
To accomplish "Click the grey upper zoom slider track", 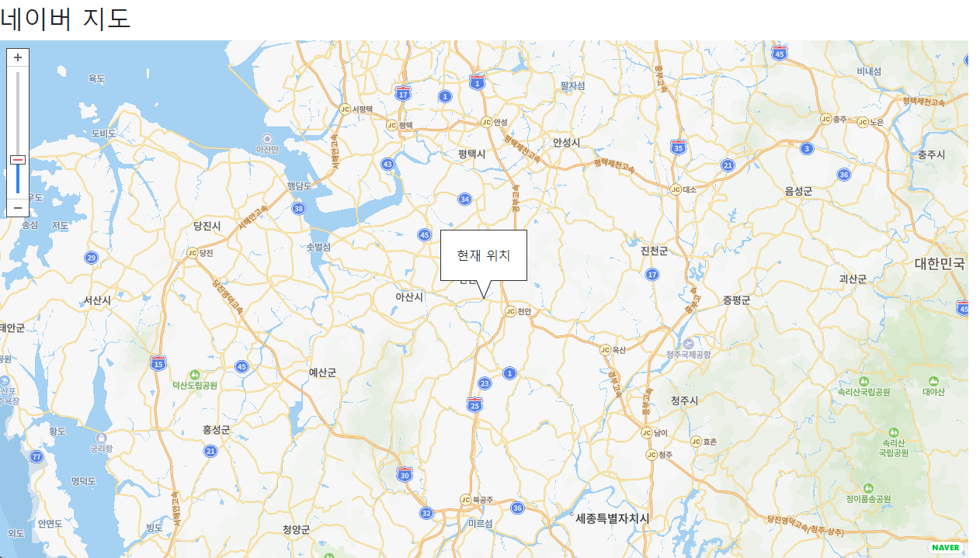I will pyautogui.click(x=18, y=113).
